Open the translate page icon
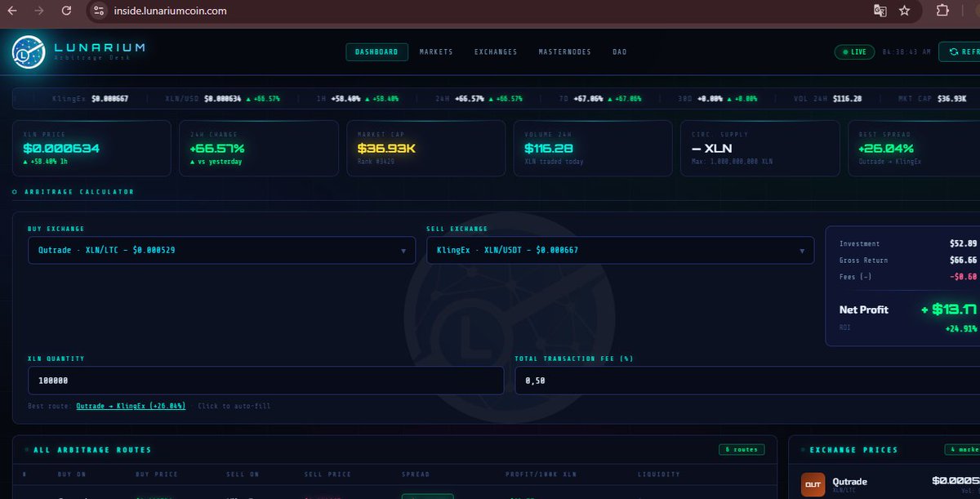The width and height of the screenshot is (980, 499). pos(880,11)
